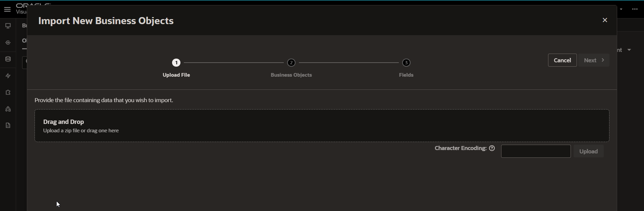The height and width of the screenshot is (211, 644).
Task: Expand the dropdown arrow behind the dialog
Action: click(x=629, y=50)
